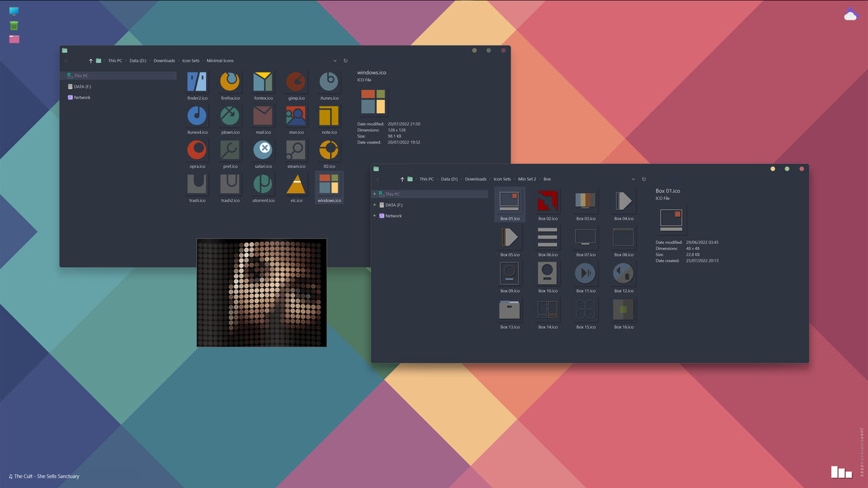
Task: Click the cloud icon at top right
Action: 851,14
